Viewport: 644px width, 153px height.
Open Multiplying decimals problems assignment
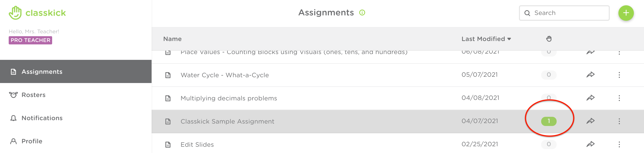229,98
